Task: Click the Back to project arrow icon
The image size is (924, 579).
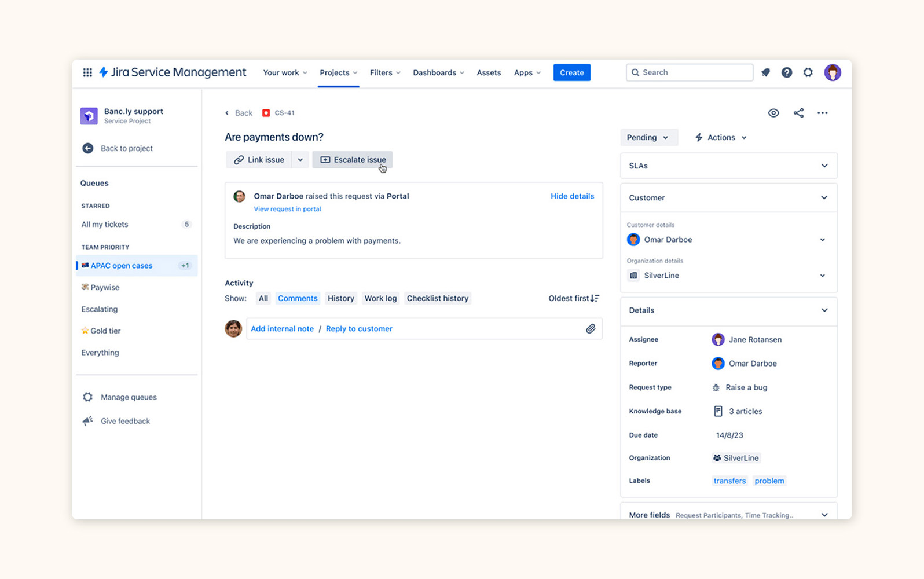Action: [88, 148]
